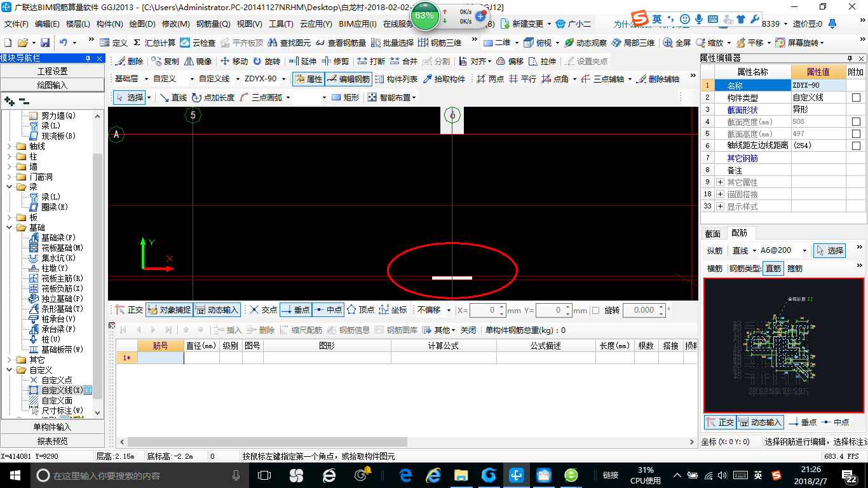Start 动态观察 dynamic orbit view
The image size is (868, 488).
(x=585, y=43)
